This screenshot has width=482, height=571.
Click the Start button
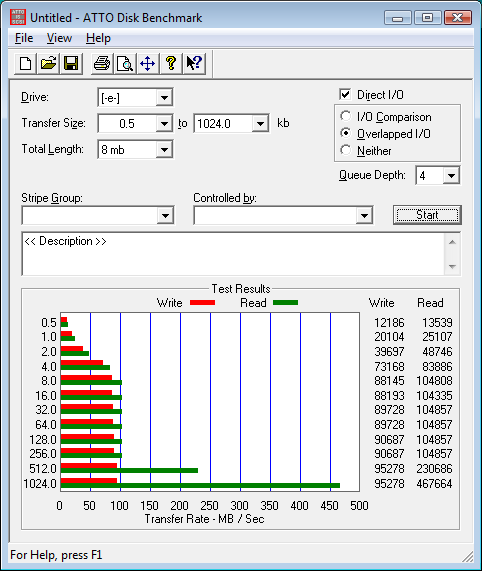coord(427,215)
